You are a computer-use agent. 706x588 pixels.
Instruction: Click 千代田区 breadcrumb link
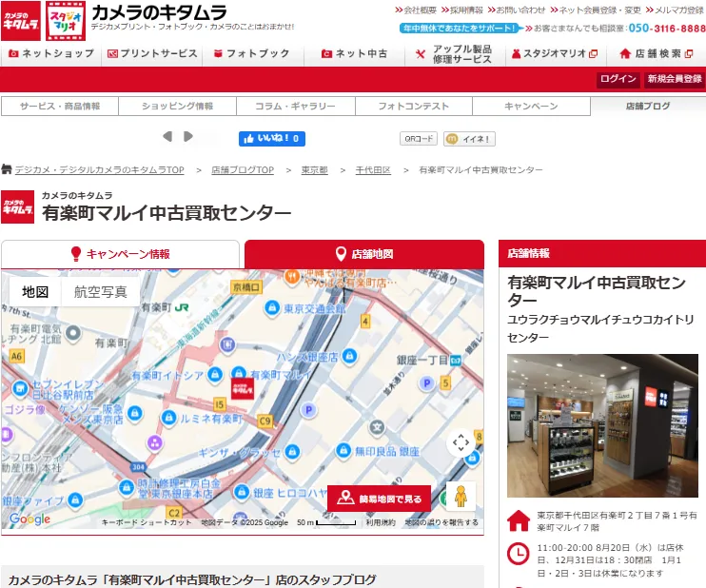pyautogui.click(x=373, y=170)
